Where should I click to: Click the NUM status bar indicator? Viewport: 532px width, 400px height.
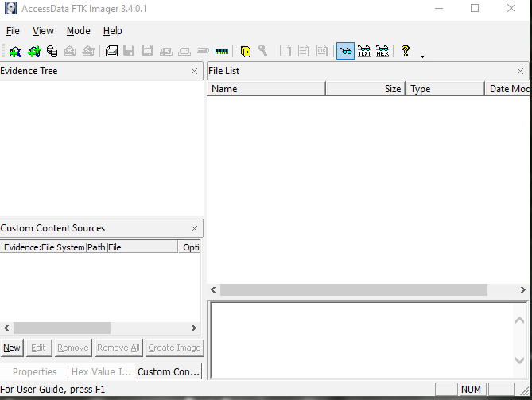471,389
